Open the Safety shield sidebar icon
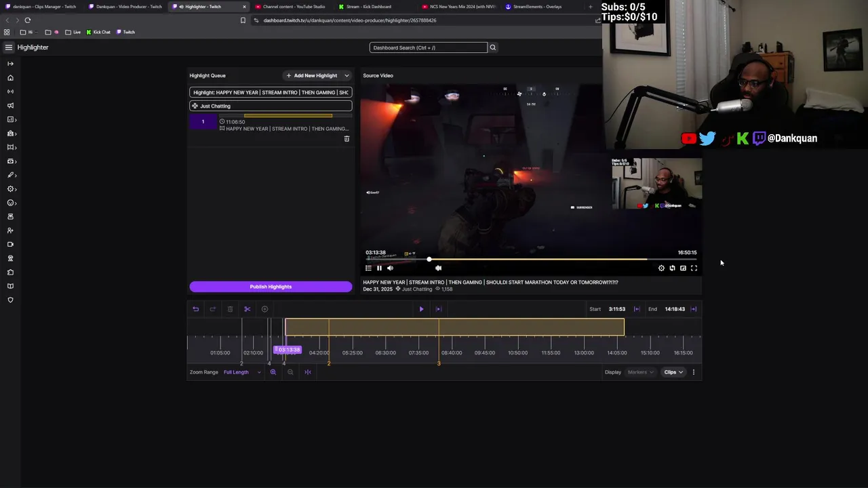The height and width of the screenshot is (488, 868). coord(10,300)
